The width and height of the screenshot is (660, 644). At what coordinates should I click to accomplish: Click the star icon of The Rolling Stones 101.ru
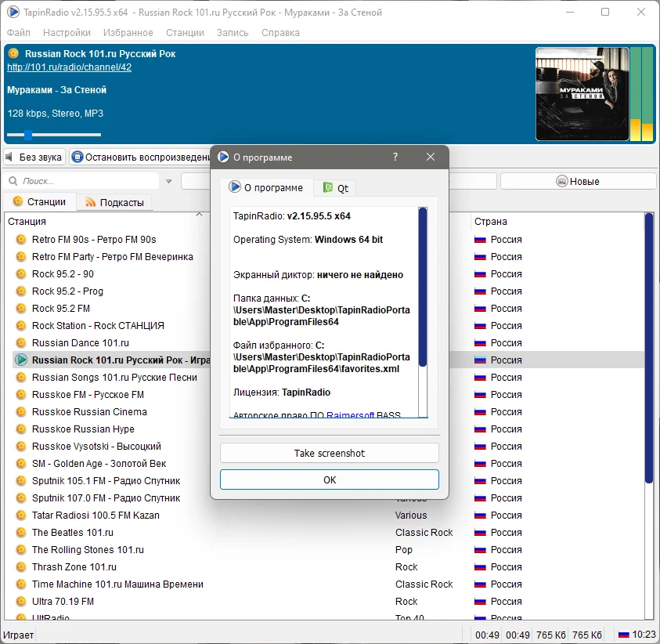pyautogui.click(x=20, y=550)
